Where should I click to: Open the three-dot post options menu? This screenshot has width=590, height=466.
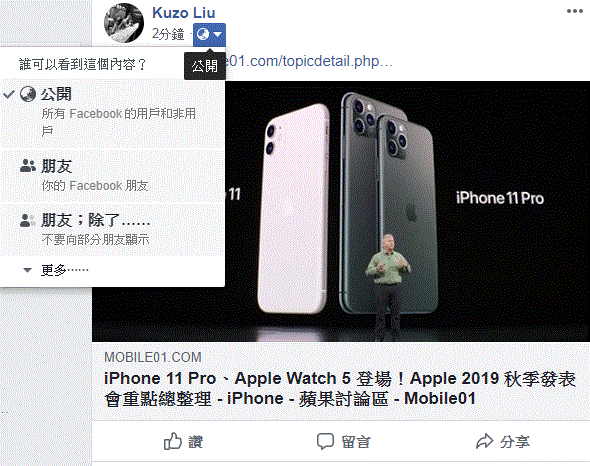point(575,11)
